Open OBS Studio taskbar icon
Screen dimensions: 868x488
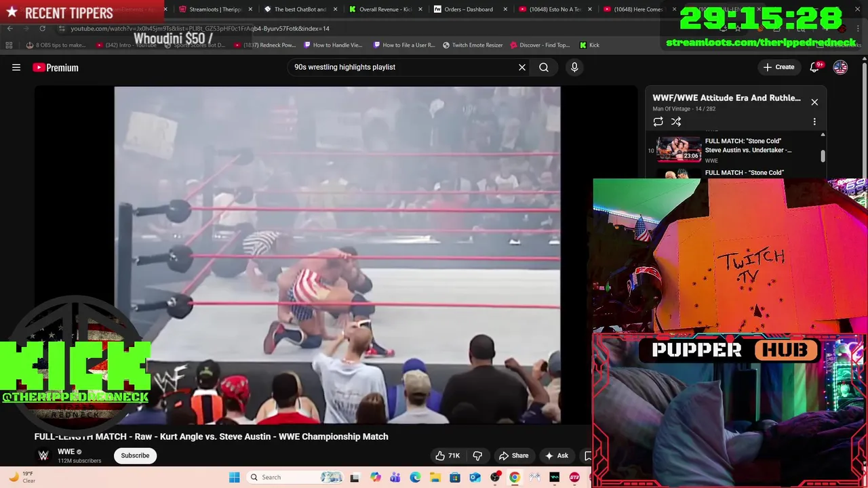tap(495, 477)
